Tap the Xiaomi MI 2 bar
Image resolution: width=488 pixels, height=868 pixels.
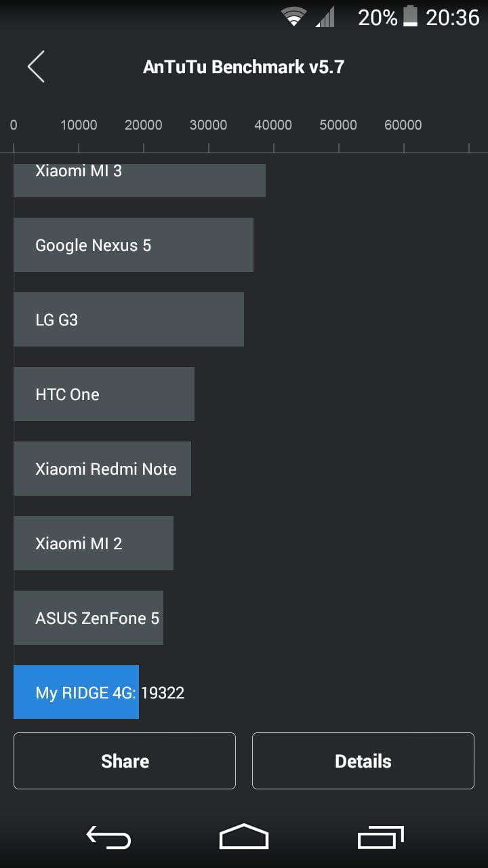point(93,543)
